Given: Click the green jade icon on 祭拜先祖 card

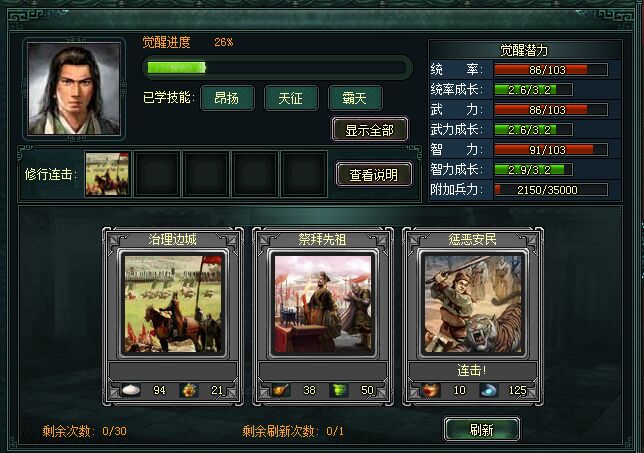Looking at the screenshot, I should pyautogui.click(x=339, y=390).
